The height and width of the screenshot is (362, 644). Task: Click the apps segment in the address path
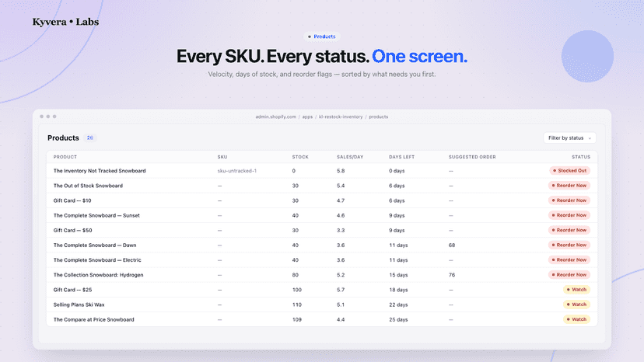(x=307, y=117)
